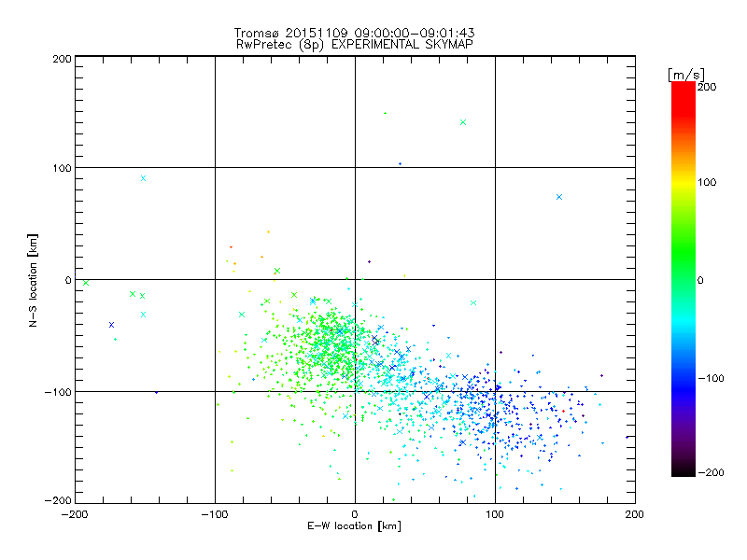Click the colorbar tick label '-100'
This screenshot has height=560, width=747.
pos(711,378)
